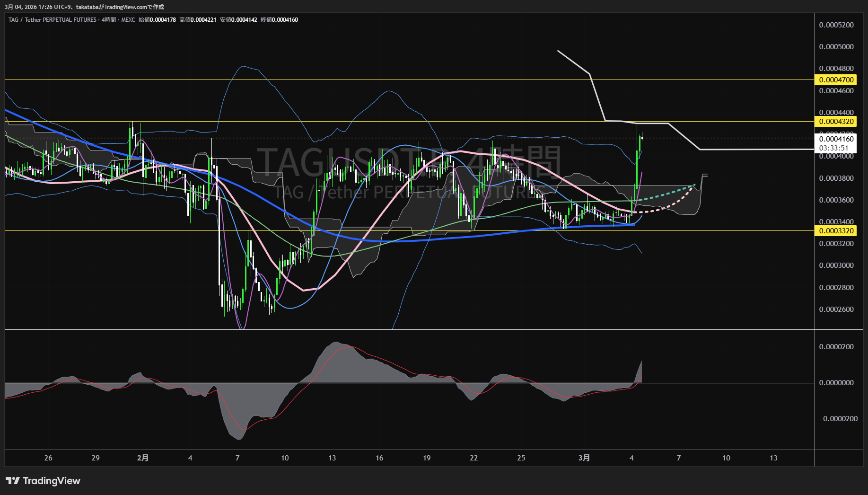Click the yellow 0.0003320 support level label
The width and height of the screenshot is (868, 495).
(836, 231)
